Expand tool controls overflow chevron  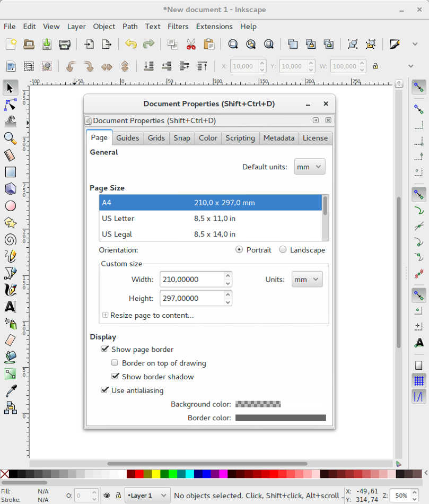pos(410,66)
